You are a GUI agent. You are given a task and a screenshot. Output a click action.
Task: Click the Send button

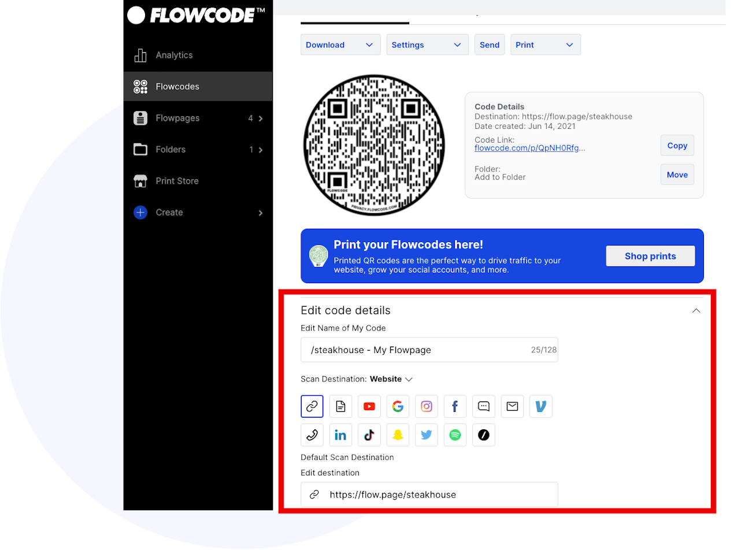(490, 45)
